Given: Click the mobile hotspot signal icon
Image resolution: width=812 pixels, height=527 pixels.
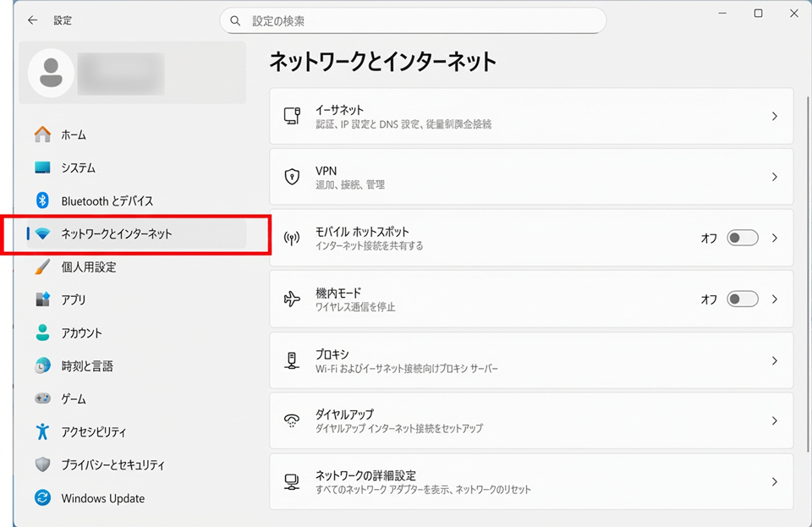Looking at the screenshot, I should pos(292,239).
